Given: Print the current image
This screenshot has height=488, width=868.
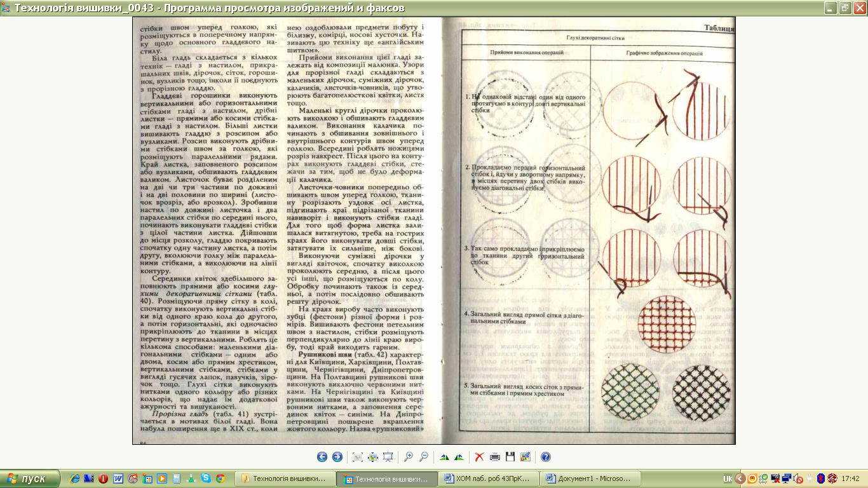Looking at the screenshot, I should coord(495,457).
